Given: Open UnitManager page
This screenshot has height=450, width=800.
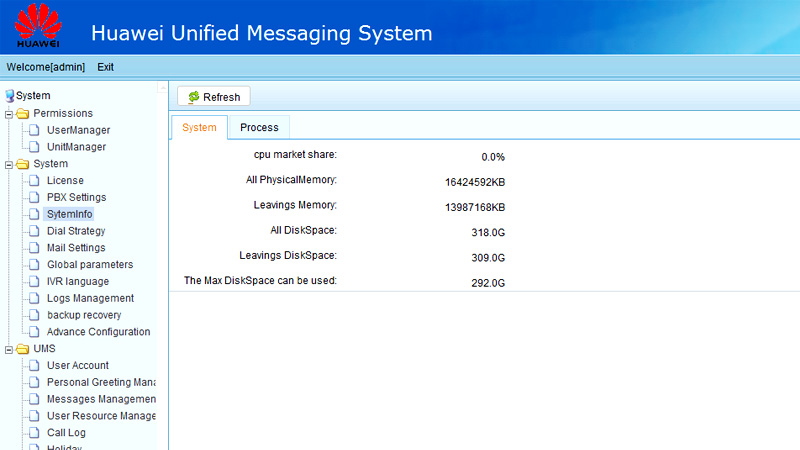Looking at the screenshot, I should pyautogui.click(x=76, y=147).
